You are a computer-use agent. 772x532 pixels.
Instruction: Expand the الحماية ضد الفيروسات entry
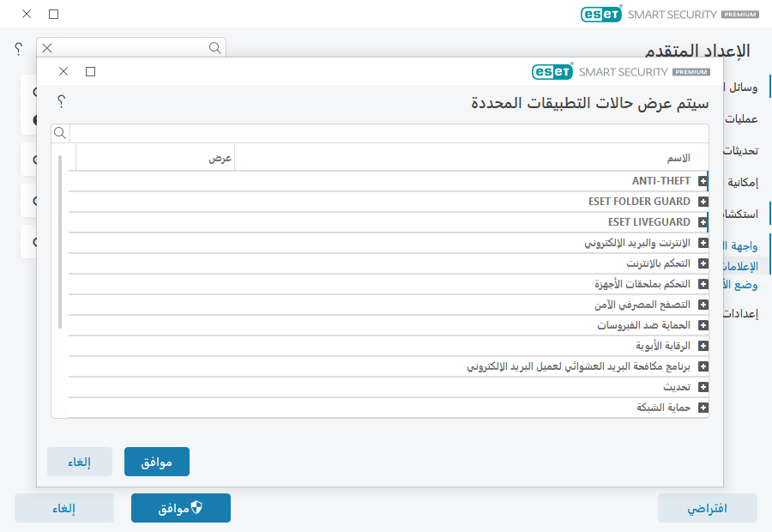pyautogui.click(x=703, y=324)
